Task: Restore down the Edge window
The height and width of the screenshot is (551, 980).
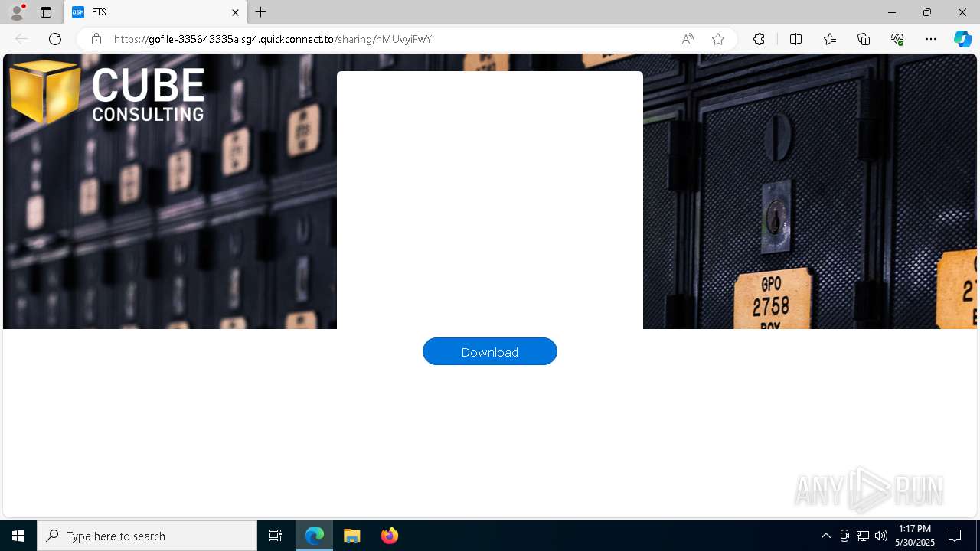Action: click(x=927, y=12)
